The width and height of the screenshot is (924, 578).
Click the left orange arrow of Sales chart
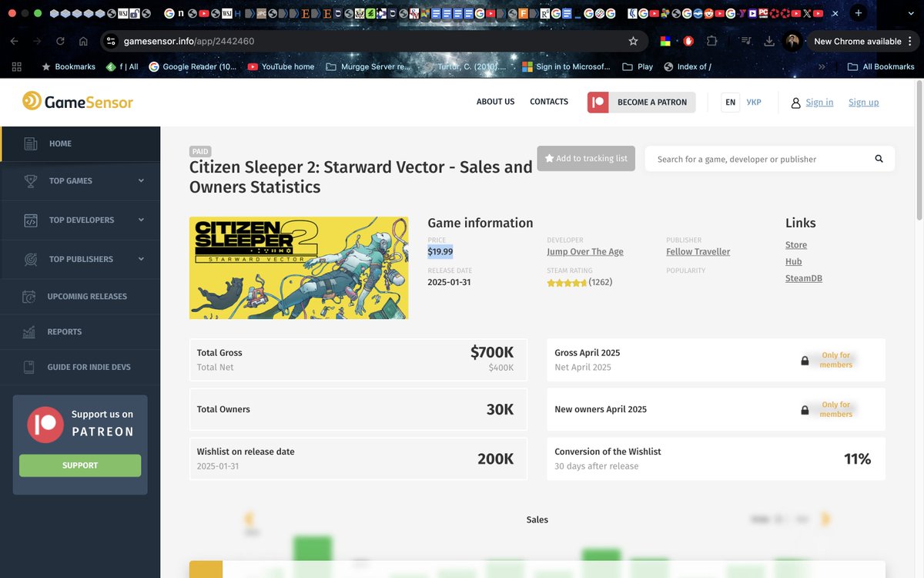(x=249, y=519)
